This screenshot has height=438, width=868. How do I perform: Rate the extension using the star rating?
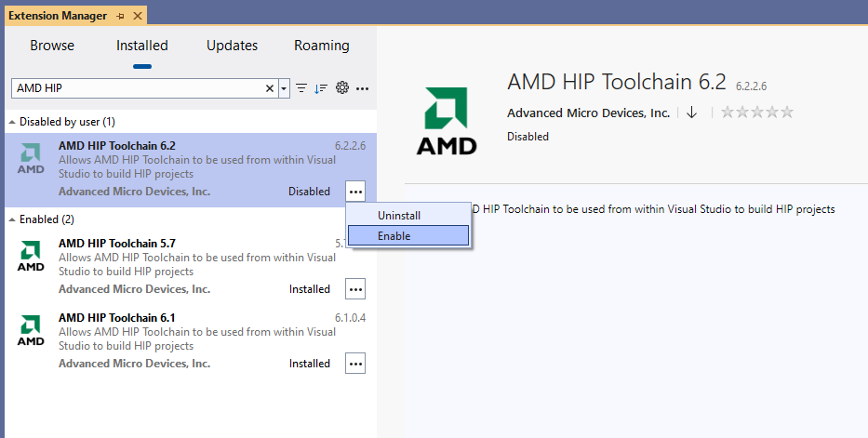click(757, 113)
